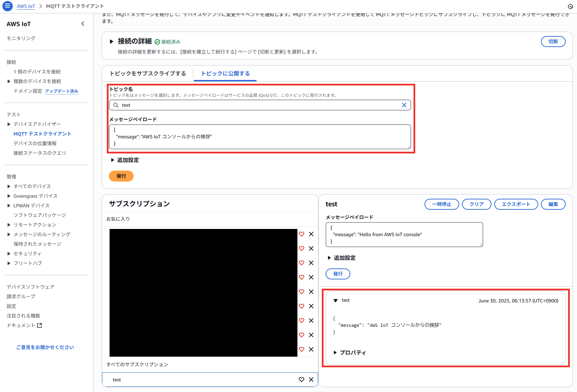Select the トピックに公開する tab
Viewport: 577px width, 392px height.
point(225,73)
